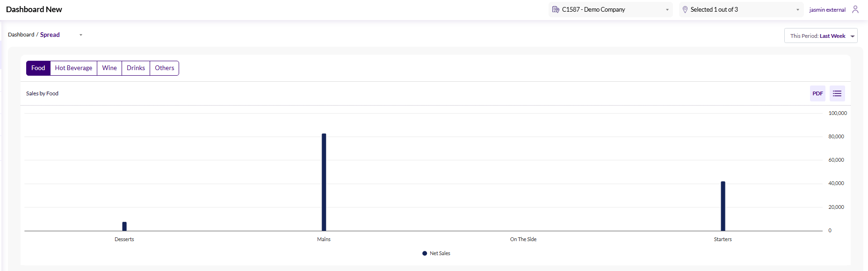Expand the Spread breadcrumb dropdown arrow

pyautogui.click(x=81, y=35)
